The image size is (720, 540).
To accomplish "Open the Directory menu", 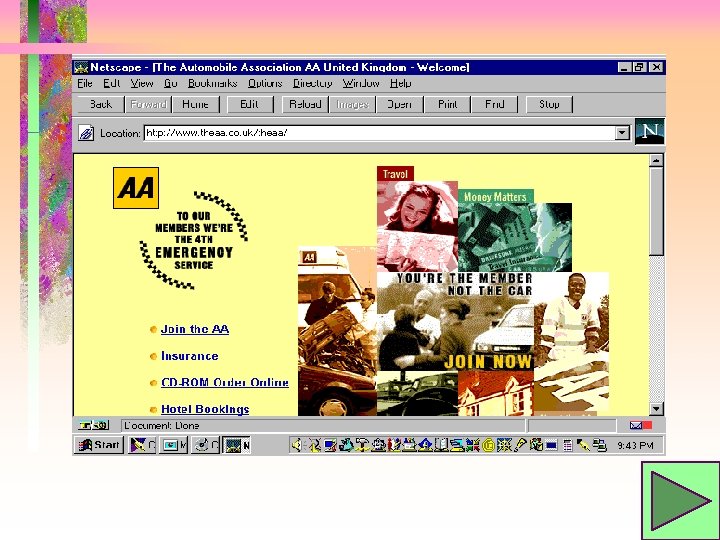I will (313, 84).
